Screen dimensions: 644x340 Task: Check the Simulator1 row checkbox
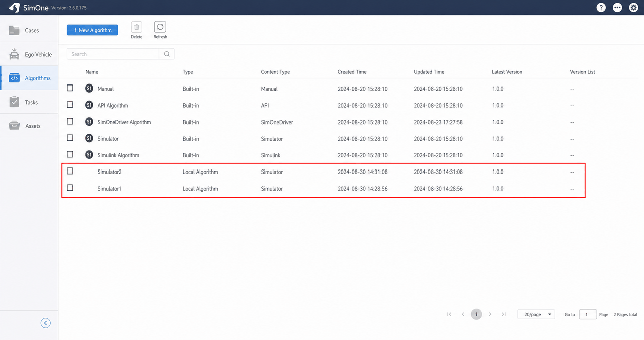coord(70,188)
